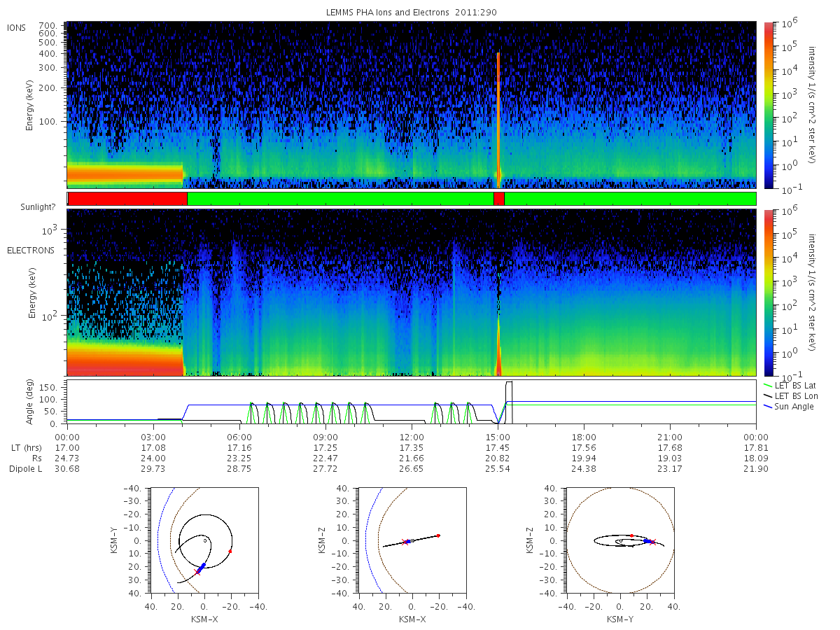Click the Rs value "21.66"

point(412,458)
